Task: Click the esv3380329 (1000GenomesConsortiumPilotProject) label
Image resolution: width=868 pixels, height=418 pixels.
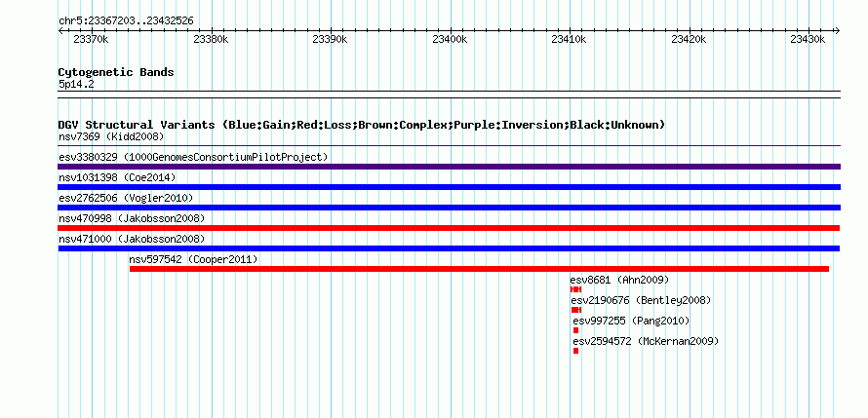Action: 193,157
